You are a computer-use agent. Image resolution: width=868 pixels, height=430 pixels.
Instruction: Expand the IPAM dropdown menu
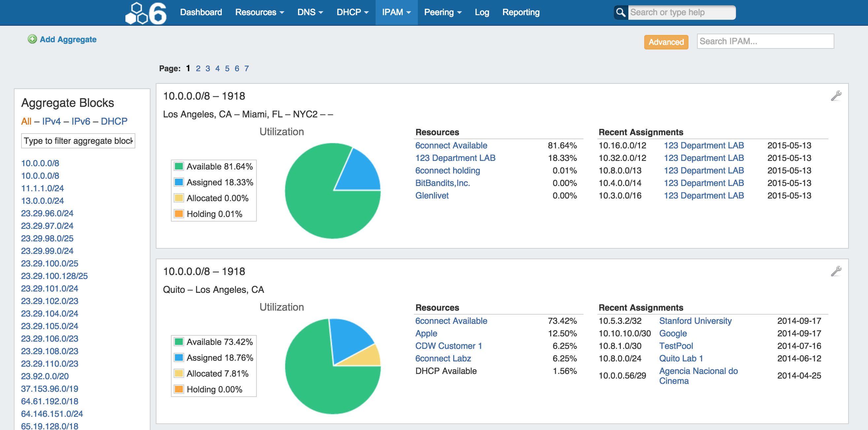tap(396, 12)
